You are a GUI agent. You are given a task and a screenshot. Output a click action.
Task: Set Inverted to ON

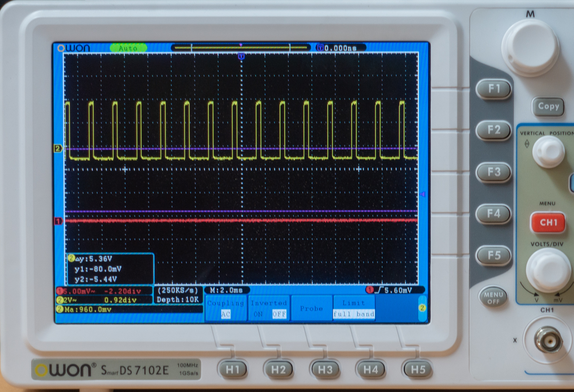click(x=258, y=314)
